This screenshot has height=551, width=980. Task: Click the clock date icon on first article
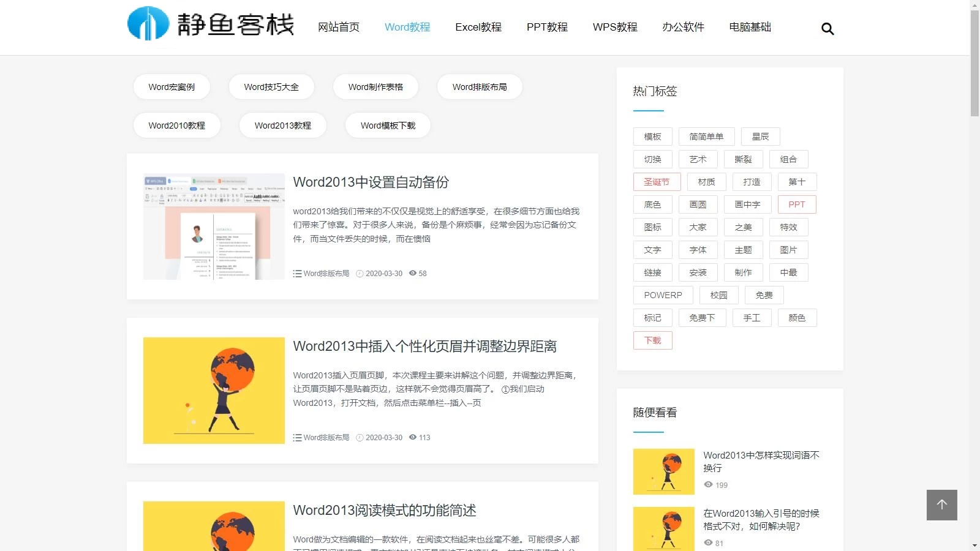pyautogui.click(x=360, y=274)
